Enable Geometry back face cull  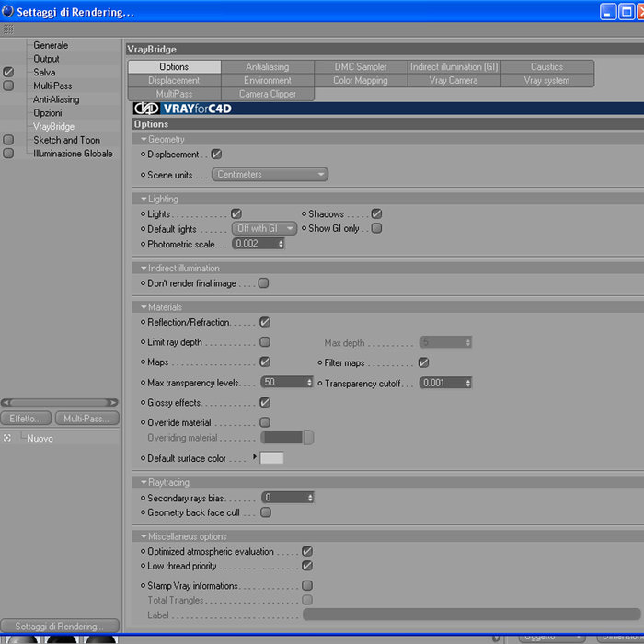[266, 512]
